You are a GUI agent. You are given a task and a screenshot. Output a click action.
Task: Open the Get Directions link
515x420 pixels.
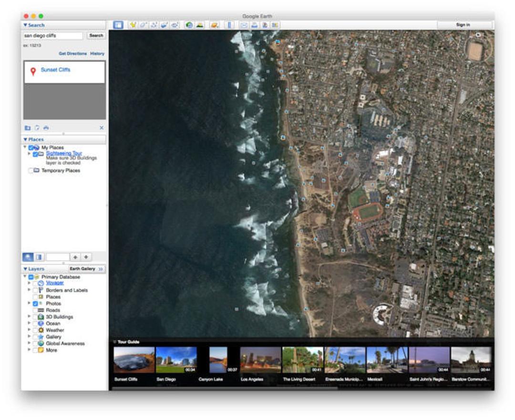click(72, 53)
